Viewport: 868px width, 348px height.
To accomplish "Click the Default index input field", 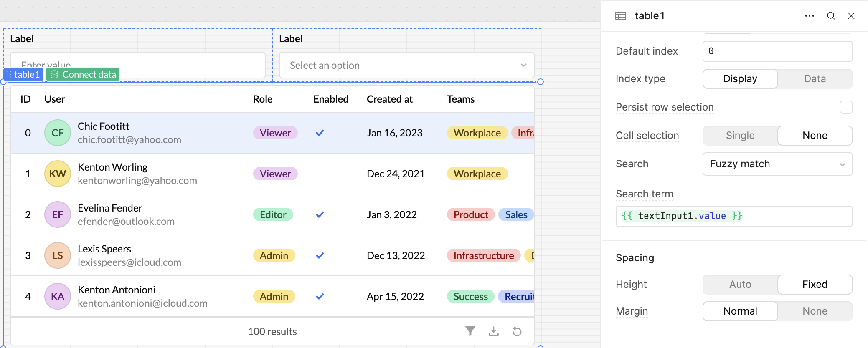I will click(777, 51).
